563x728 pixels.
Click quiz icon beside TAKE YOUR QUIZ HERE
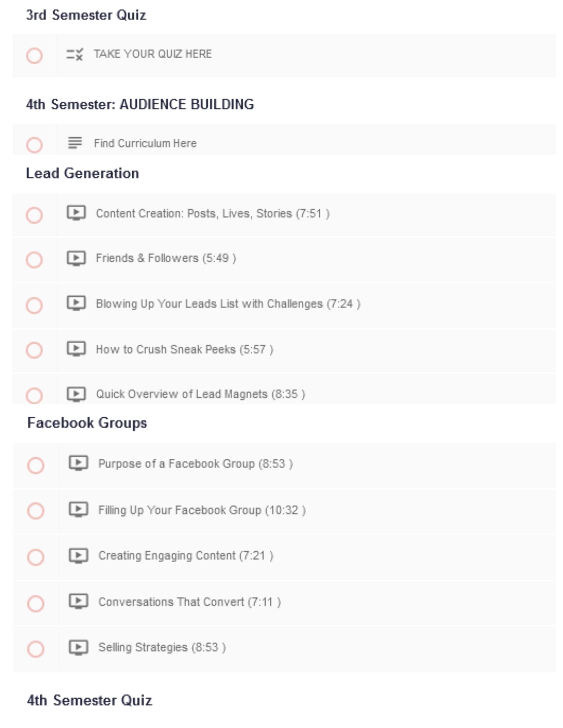[x=74, y=54]
